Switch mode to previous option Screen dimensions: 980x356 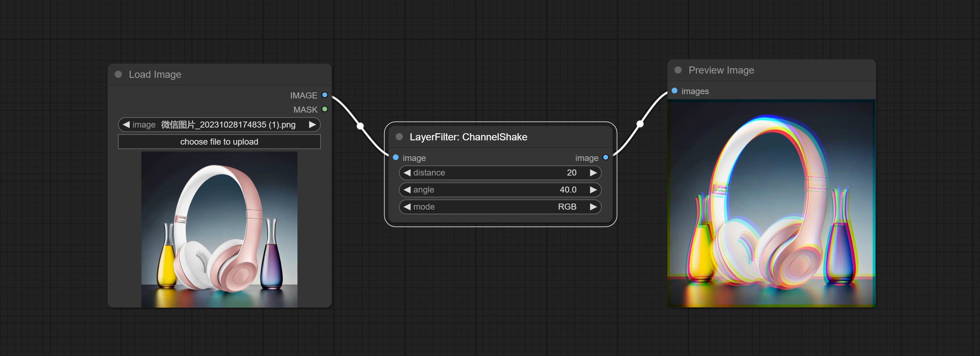[407, 207]
